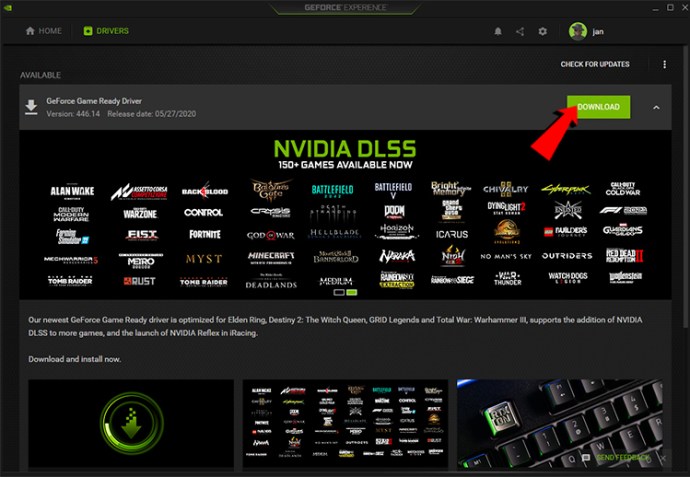Open settings gear icon

pos(543,31)
